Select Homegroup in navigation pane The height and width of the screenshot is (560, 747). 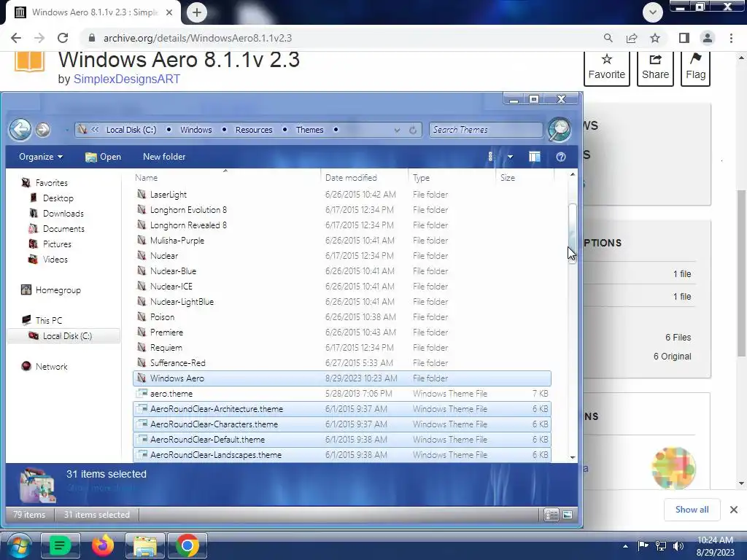click(x=58, y=290)
